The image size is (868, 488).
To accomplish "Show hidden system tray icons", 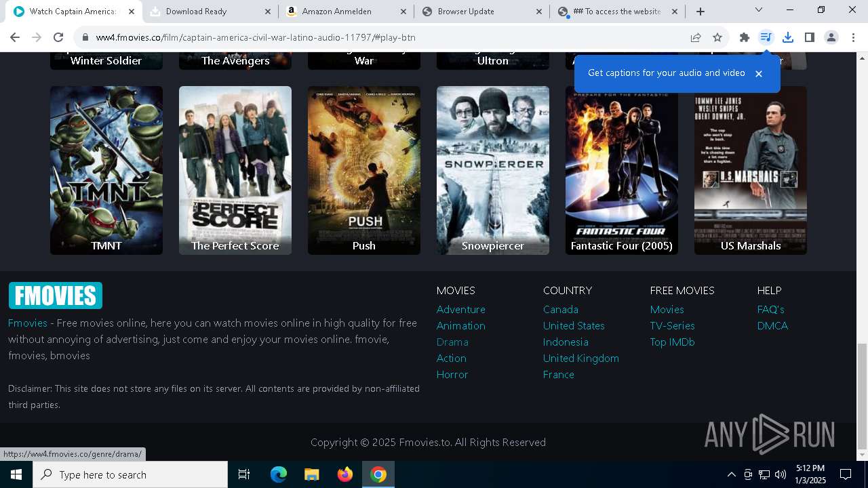I will click(731, 474).
